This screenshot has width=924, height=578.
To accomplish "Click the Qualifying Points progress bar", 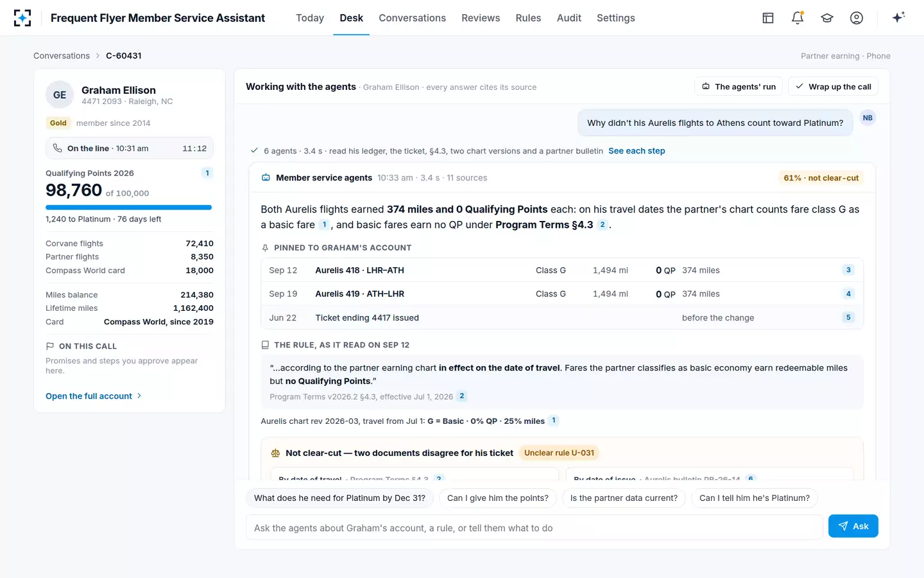I will (x=128, y=207).
